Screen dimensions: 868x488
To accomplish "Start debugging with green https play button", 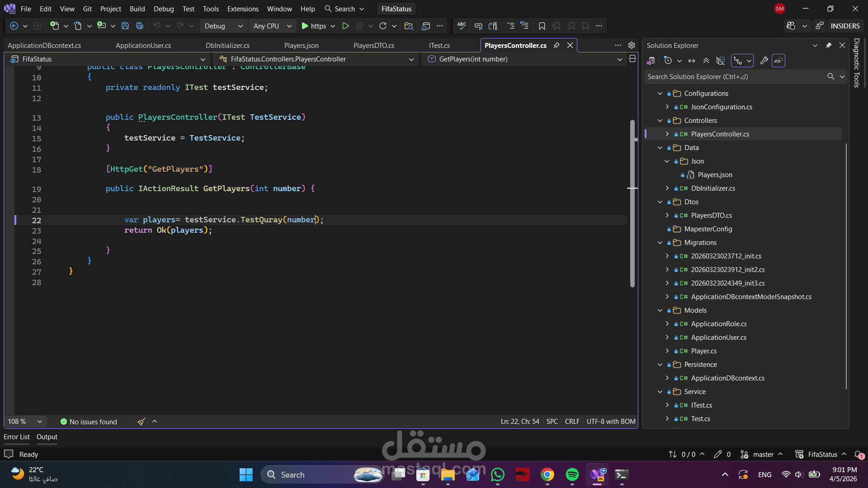I will pyautogui.click(x=305, y=26).
